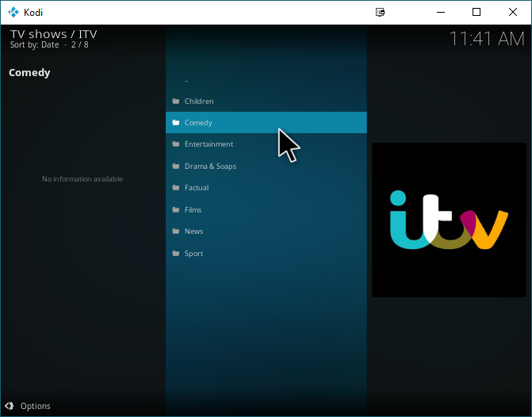The height and width of the screenshot is (417, 532).
Task: Click the folder icon beside Drama & Soaps
Action: coord(175,166)
